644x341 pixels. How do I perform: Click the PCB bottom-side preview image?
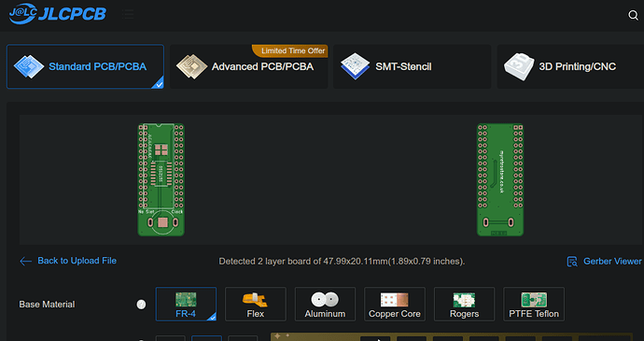[x=500, y=179]
